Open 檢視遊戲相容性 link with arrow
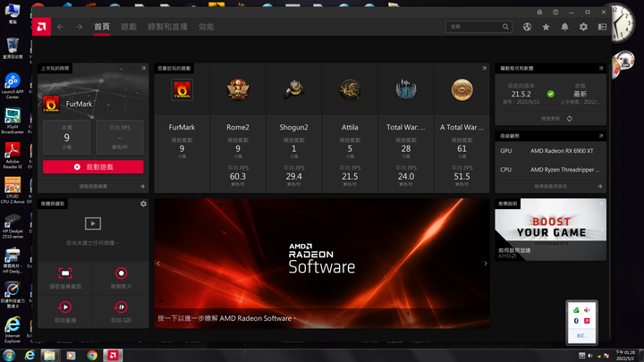 click(x=550, y=186)
